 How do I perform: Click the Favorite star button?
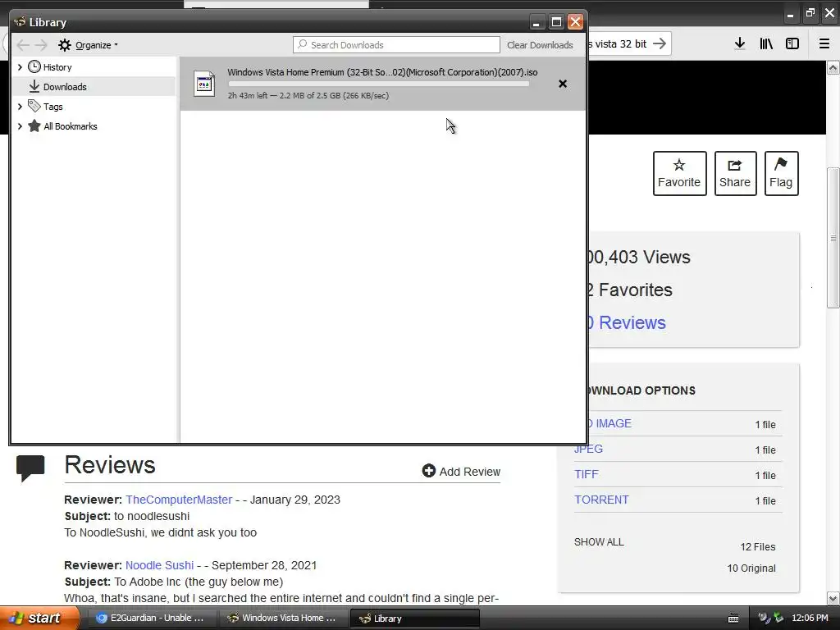679,174
